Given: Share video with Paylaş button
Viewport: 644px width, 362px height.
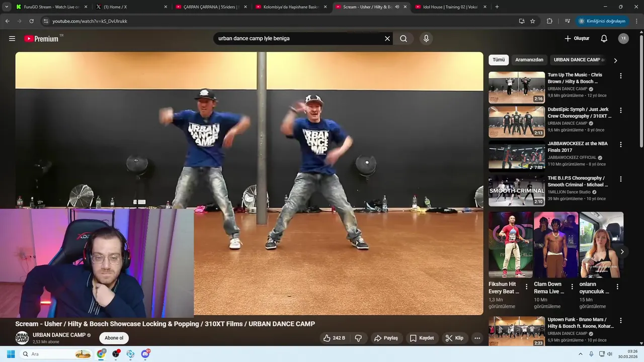Looking at the screenshot, I should tap(386, 338).
